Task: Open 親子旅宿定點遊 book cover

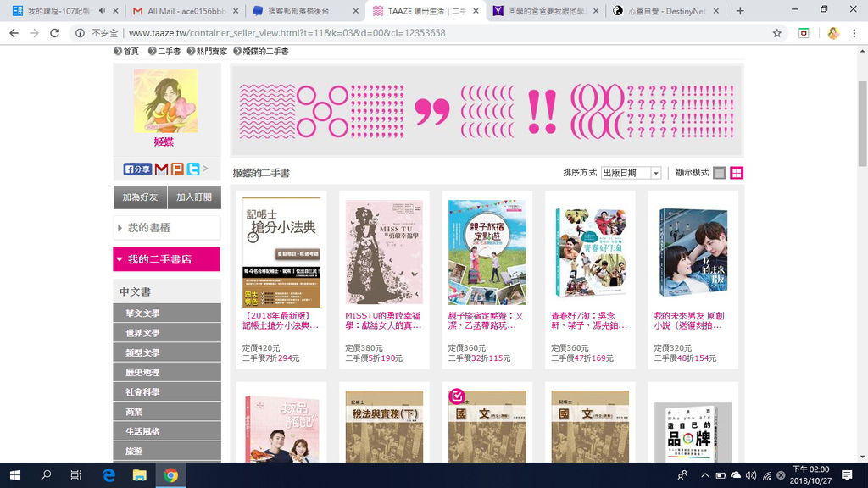Action: coord(487,252)
